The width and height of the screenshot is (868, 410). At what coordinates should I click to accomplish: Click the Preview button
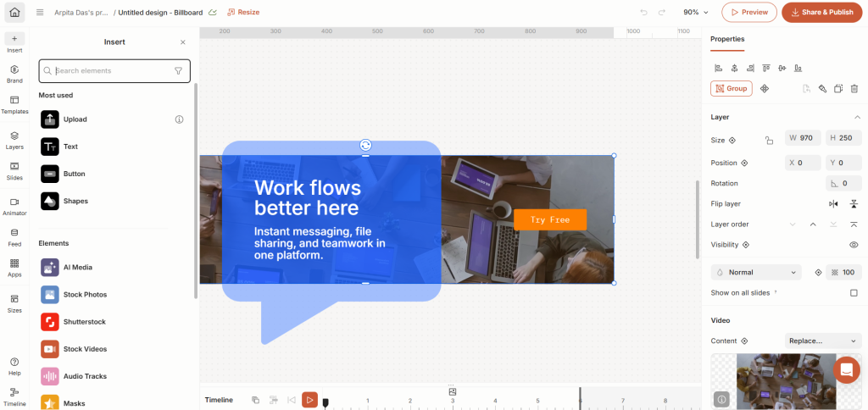pyautogui.click(x=749, y=13)
